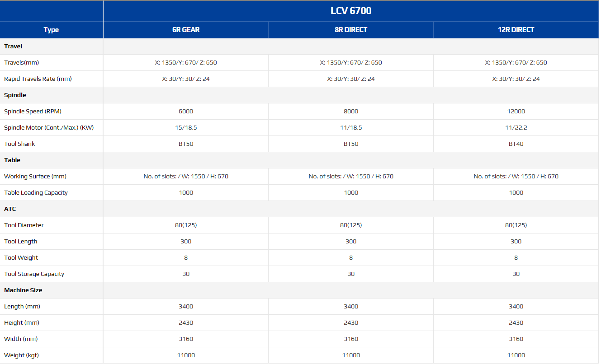Select the Spindle Speed (RPM) label
Image resolution: width=601 pixels, height=364 pixels.
click(x=33, y=111)
